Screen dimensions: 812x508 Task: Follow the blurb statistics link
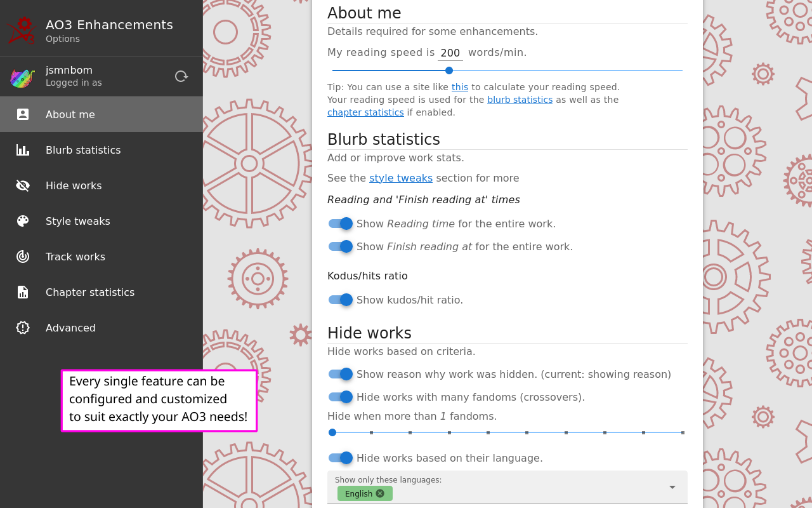pyautogui.click(x=520, y=100)
